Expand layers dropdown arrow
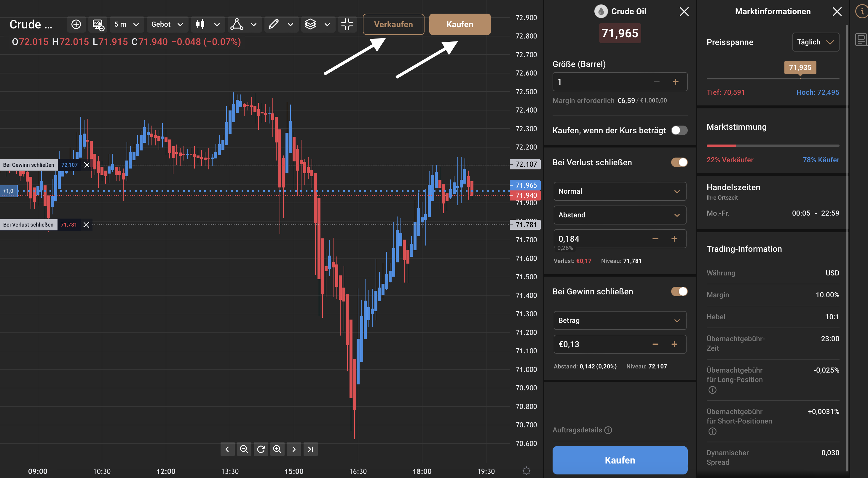This screenshot has width=868, height=478. [x=327, y=24]
